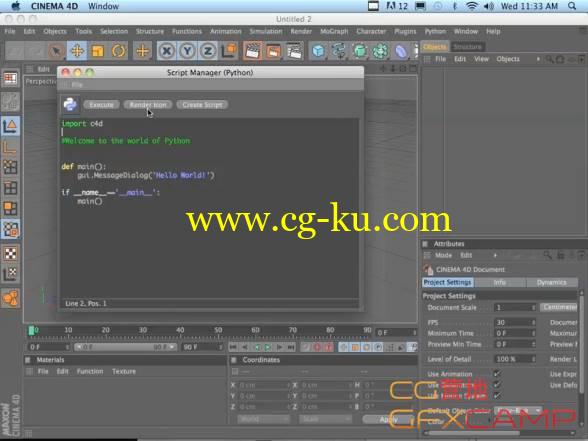Click the play forward button
This screenshot has height=441, width=588.
[x=268, y=347]
